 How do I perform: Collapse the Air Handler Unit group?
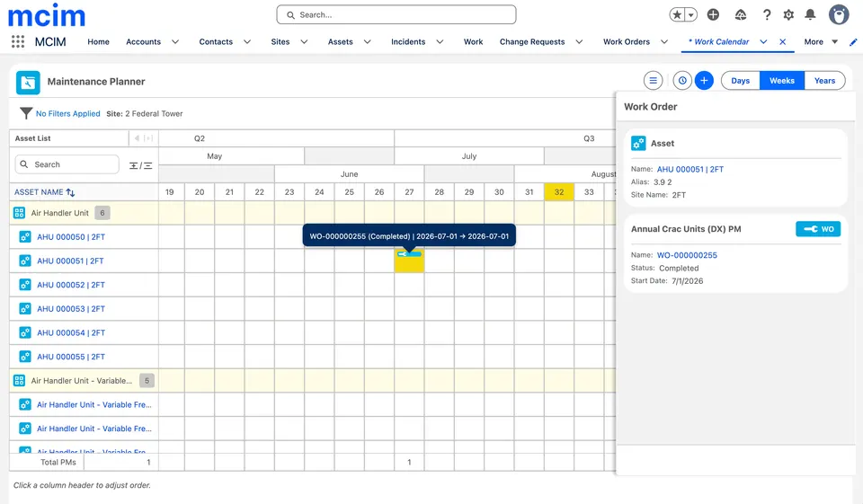coord(19,213)
